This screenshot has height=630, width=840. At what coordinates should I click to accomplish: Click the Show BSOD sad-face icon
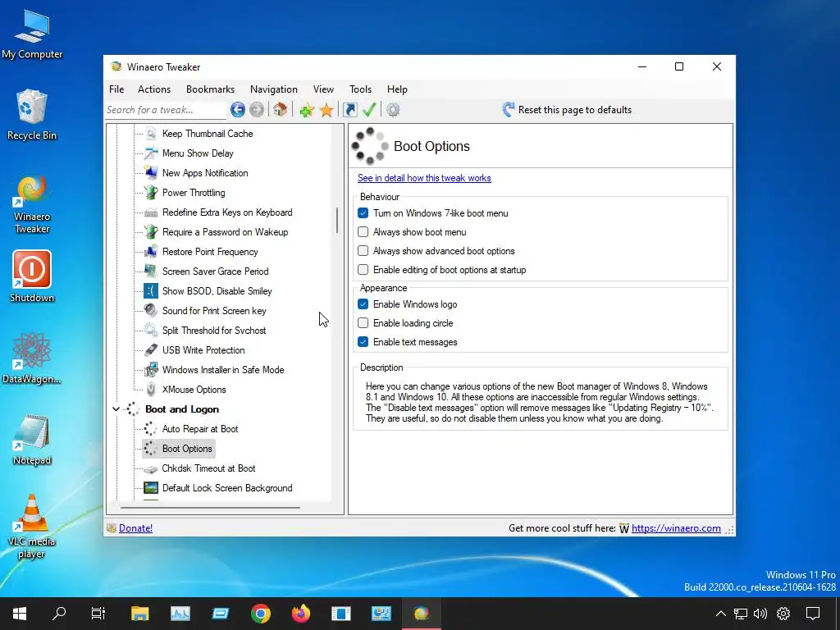[151, 291]
